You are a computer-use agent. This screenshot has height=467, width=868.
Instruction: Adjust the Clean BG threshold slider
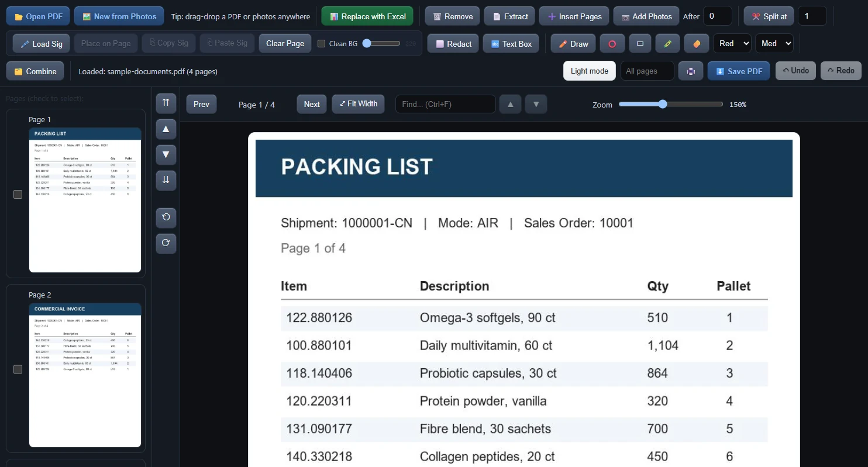(x=381, y=43)
